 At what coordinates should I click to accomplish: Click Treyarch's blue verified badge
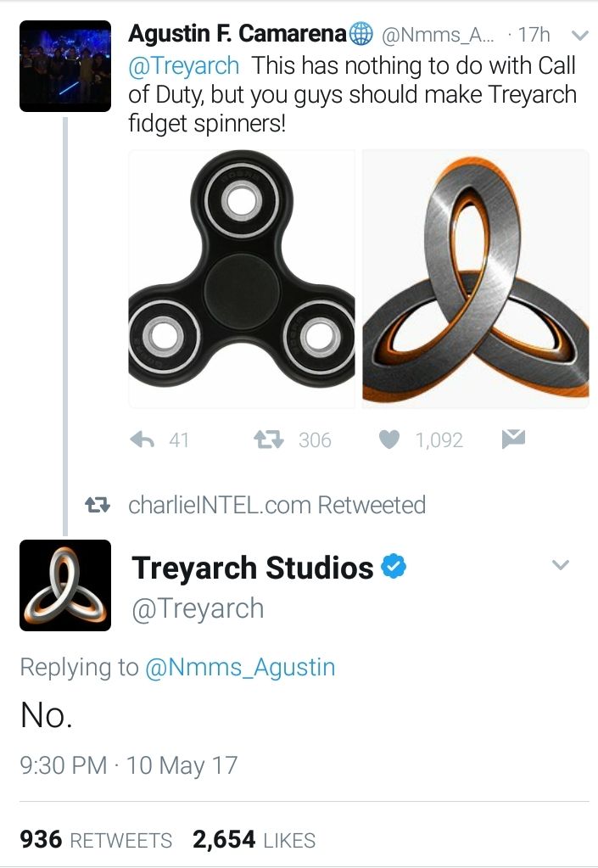392,567
